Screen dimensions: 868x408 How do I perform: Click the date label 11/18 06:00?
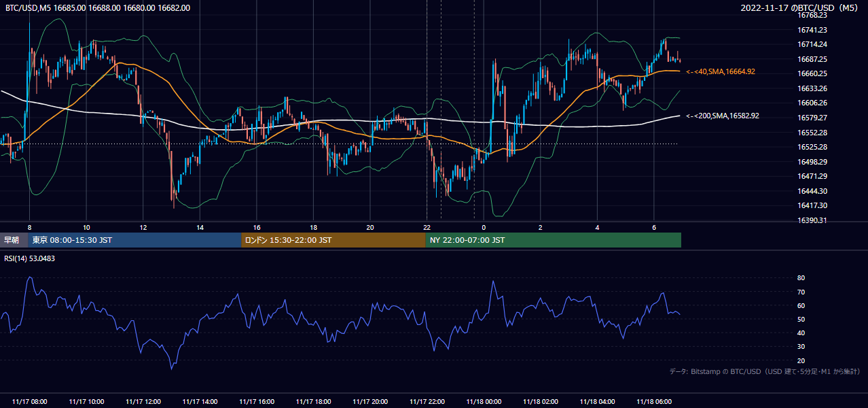click(654, 401)
